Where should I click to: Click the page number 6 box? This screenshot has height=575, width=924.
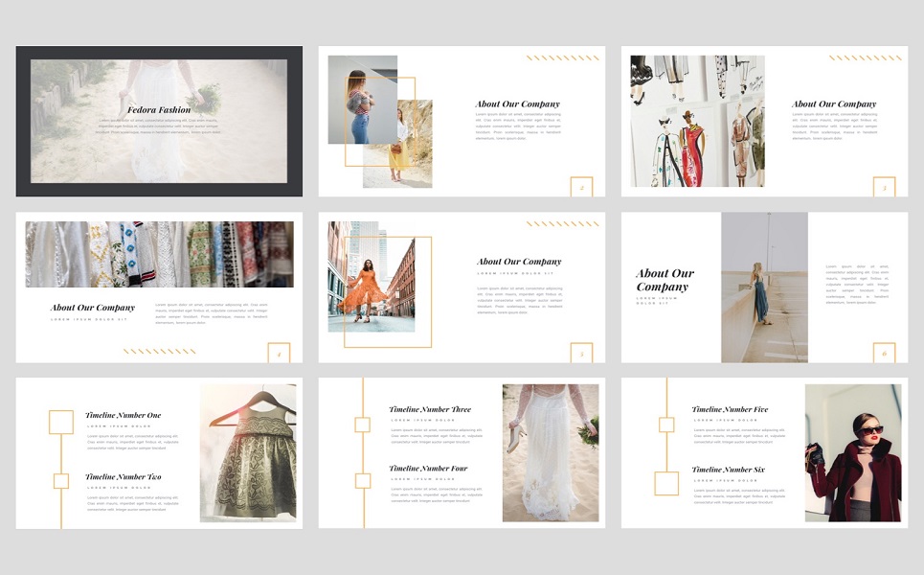[x=884, y=353]
